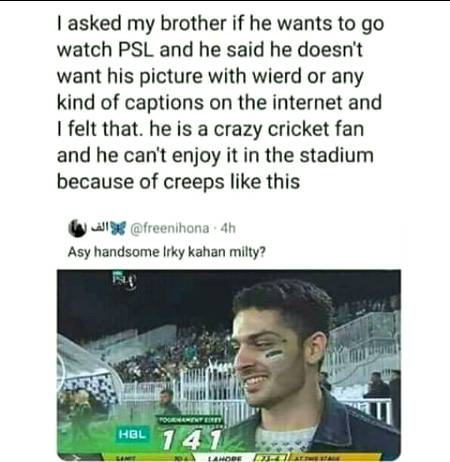Click the flag face paint on man's cheek
The image size is (450, 462).
pos(275,354)
